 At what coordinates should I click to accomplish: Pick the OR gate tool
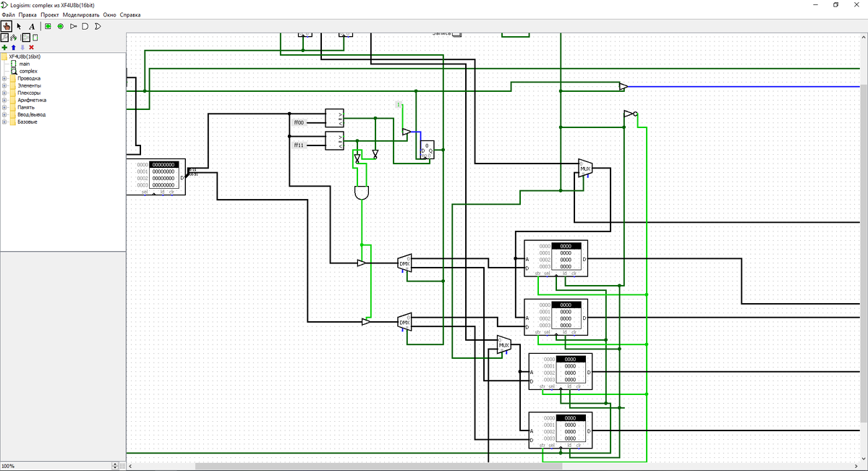tap(98, 26)
